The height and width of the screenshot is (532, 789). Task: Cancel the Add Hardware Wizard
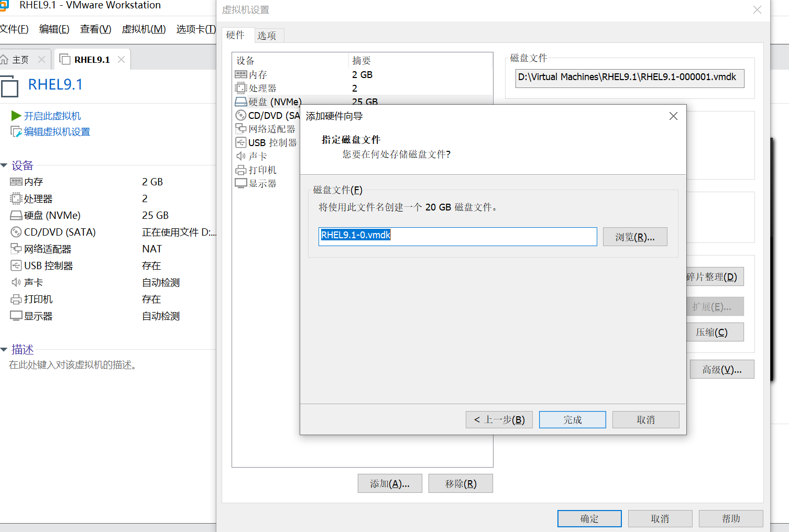pyautogui.click(x=645, y=419)
